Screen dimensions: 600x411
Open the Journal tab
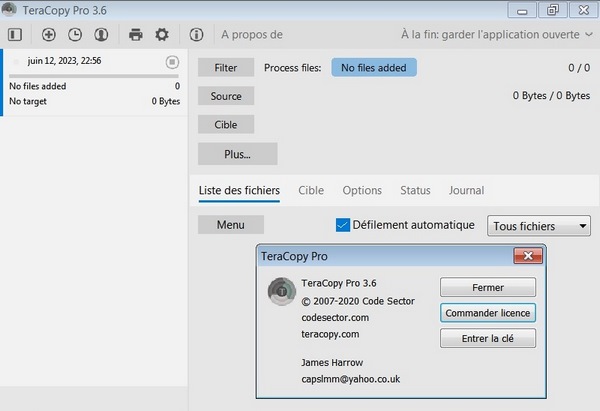(x=466, y=191)
